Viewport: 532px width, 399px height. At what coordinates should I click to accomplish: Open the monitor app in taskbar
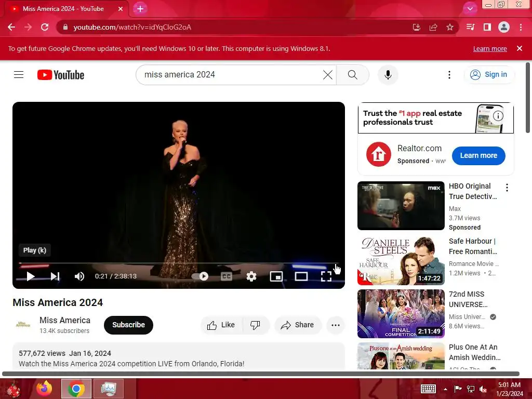coord(108,389)
